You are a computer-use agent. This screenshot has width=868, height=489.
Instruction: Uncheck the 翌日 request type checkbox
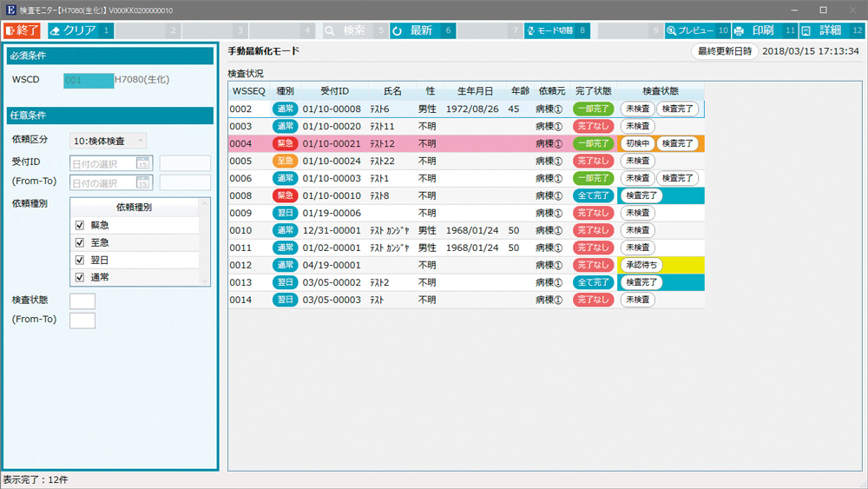tap(80, 260)
